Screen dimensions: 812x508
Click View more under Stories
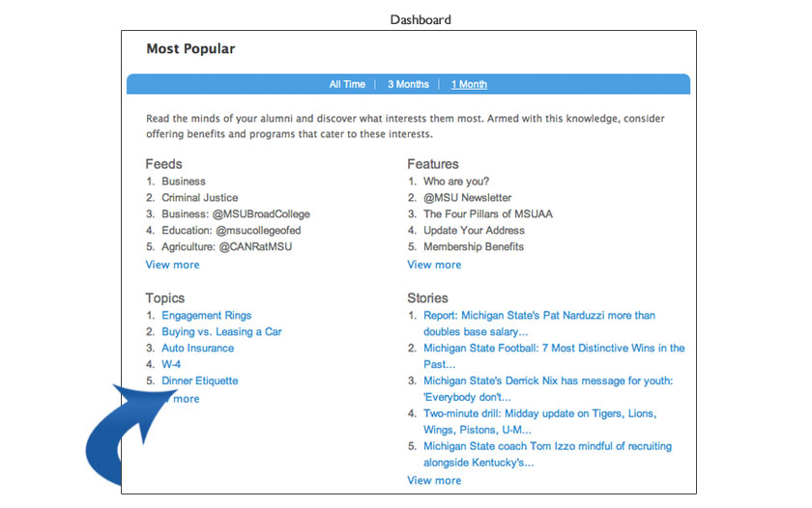point(434,480)
